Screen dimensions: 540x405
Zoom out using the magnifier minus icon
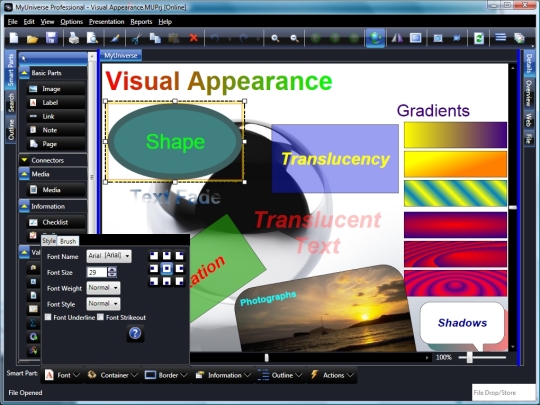294,38
